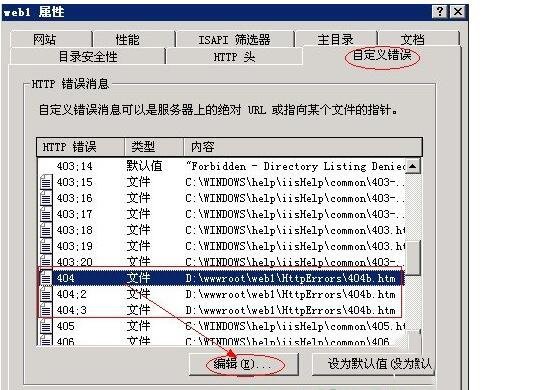The image size is (546, 390).
Task: Select the 403;17 error row
Action: (x=221, y=214)
